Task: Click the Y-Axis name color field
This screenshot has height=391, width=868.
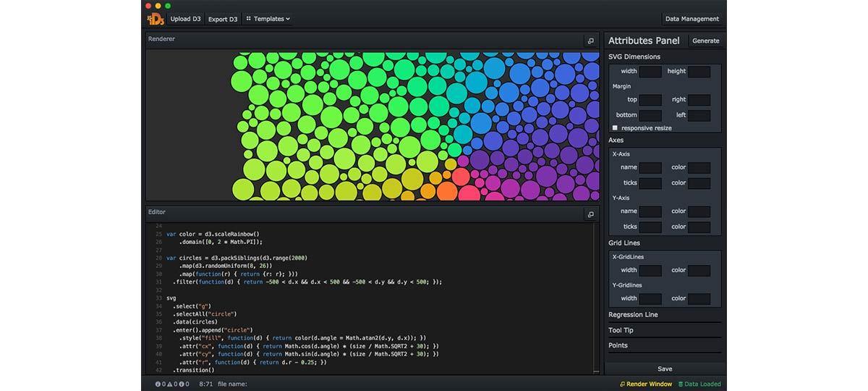Action: (x=699, y=211)
